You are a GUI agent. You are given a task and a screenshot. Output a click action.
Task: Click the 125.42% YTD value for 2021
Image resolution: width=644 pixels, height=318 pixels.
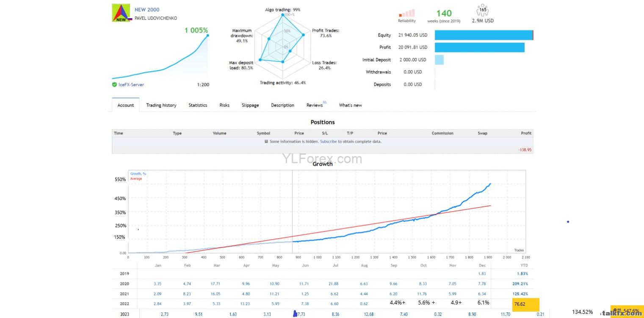coord(519,293)
